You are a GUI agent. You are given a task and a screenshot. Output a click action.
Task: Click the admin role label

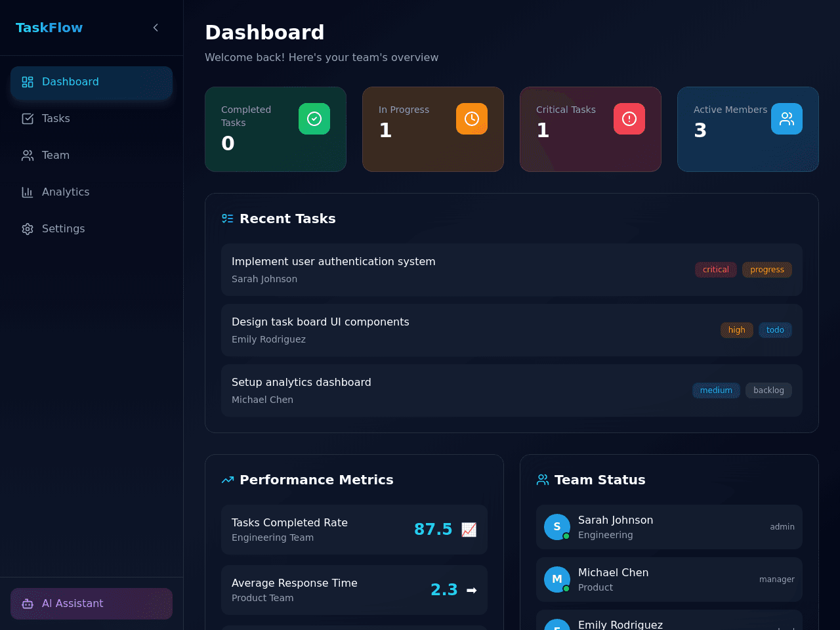(x=782, y=527)
